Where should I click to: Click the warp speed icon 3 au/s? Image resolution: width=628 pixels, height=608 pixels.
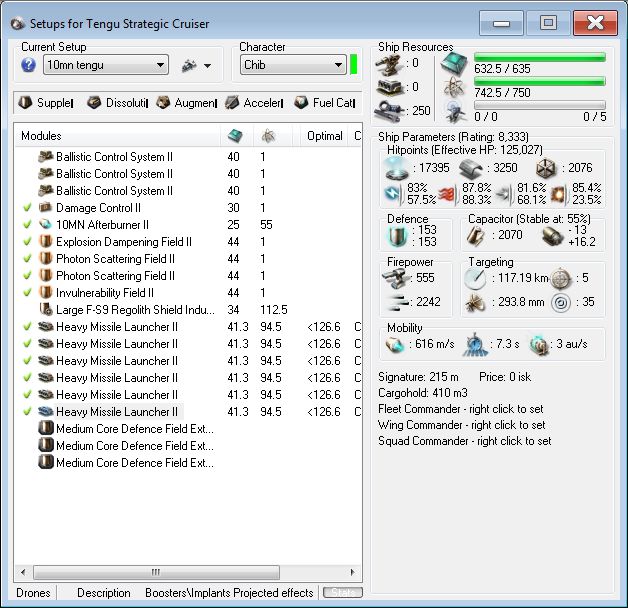[539, 344]
